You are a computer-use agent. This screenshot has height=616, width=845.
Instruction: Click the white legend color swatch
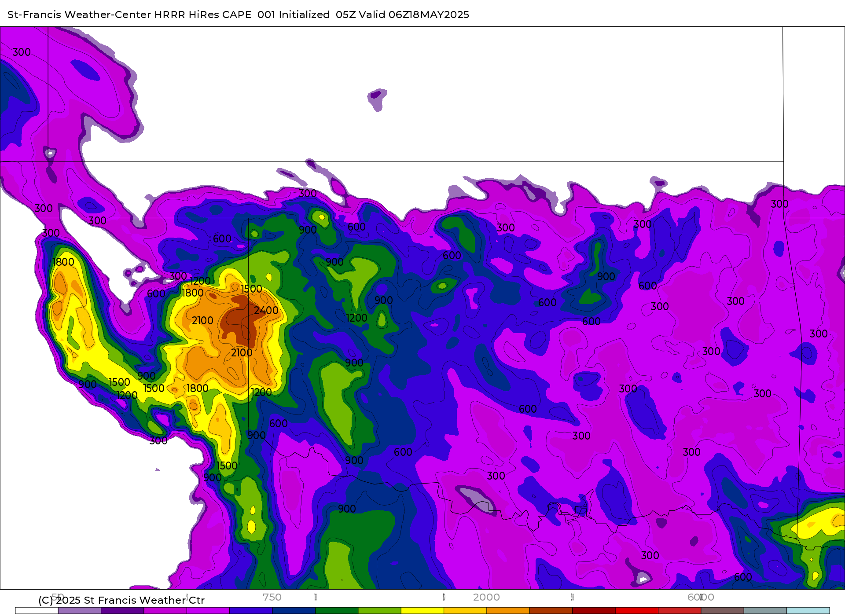pyautogui.click(x=37, y=611)
